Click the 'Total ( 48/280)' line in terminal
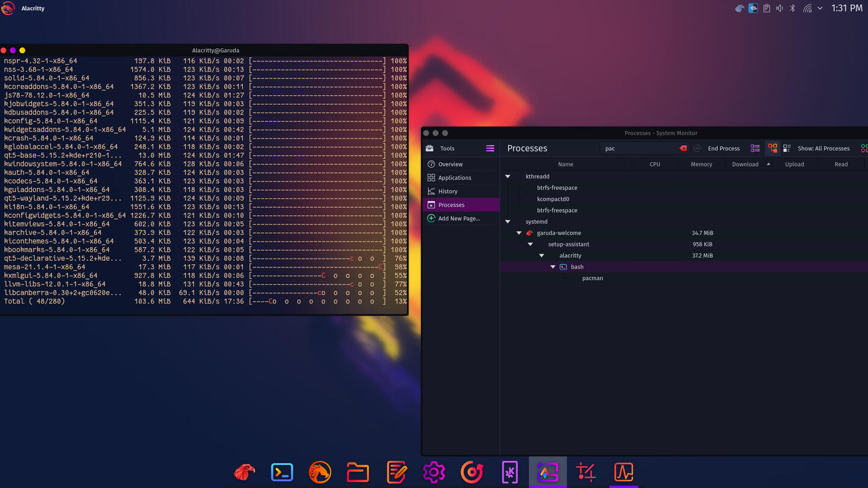This screenshot has height=488, width=868. [205, 301]
